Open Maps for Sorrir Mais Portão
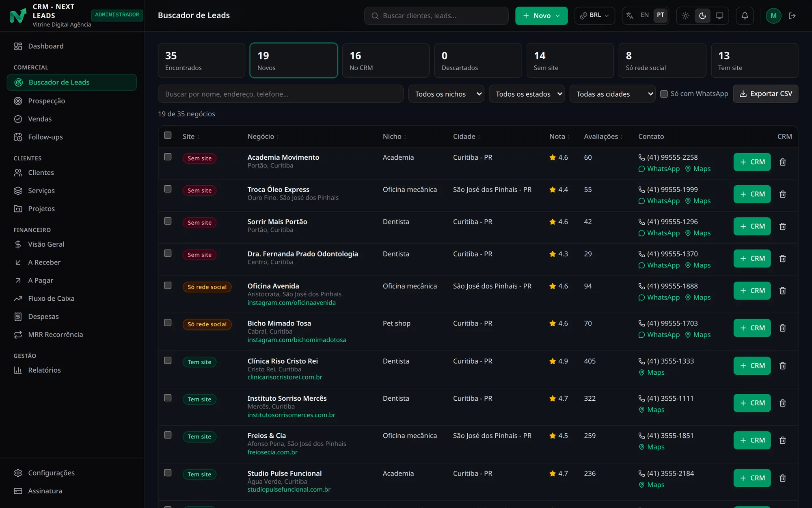Viewport: 812px width, 508px height. [698, 233]
